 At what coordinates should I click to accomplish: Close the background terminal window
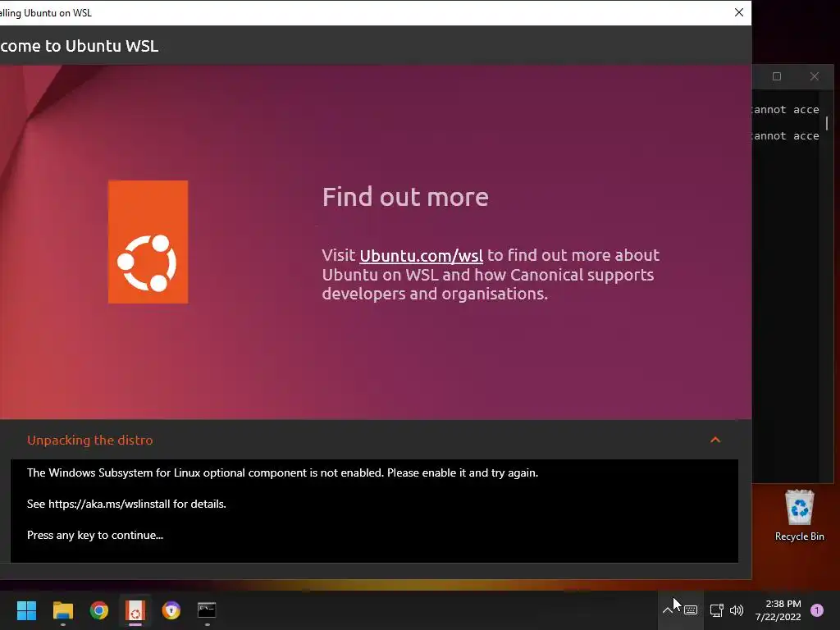[x=815, y=76]
